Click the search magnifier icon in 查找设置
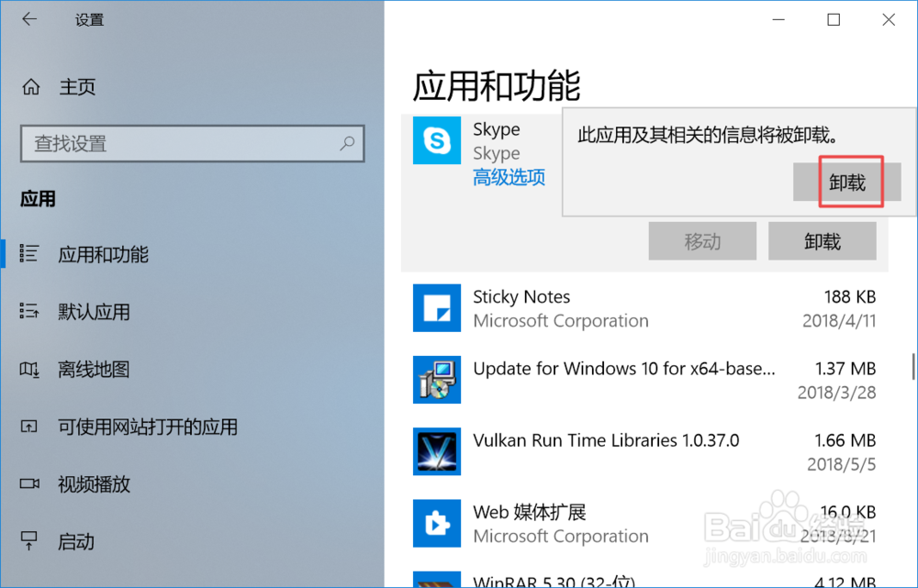Viewport: 918px width, 588px height. pyautogui.click(x=347, y=143)
